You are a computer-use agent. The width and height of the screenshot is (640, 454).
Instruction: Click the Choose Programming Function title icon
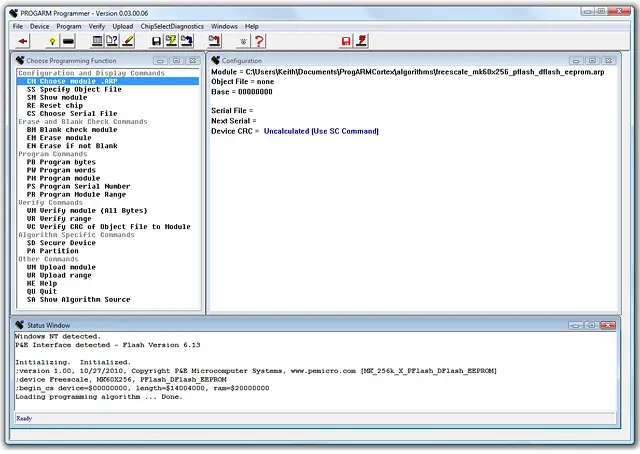click(x=20, y=60)
